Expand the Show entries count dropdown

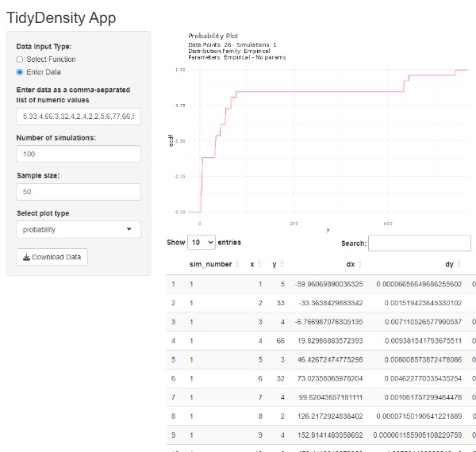[x=202, y=242]
